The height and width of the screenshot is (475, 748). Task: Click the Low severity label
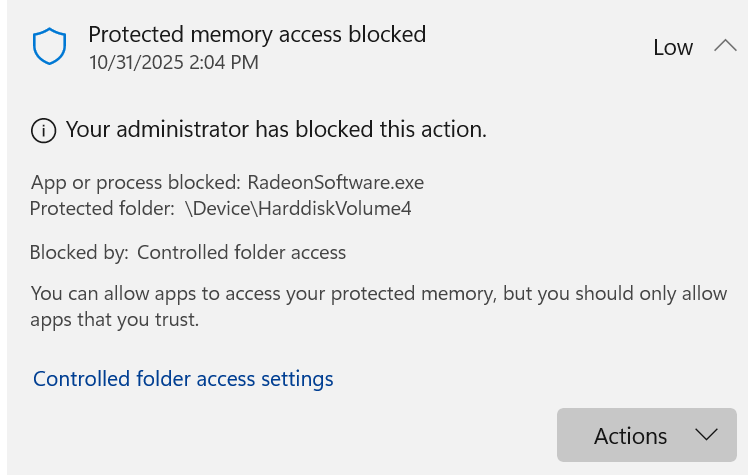click(x=673, y=47)
